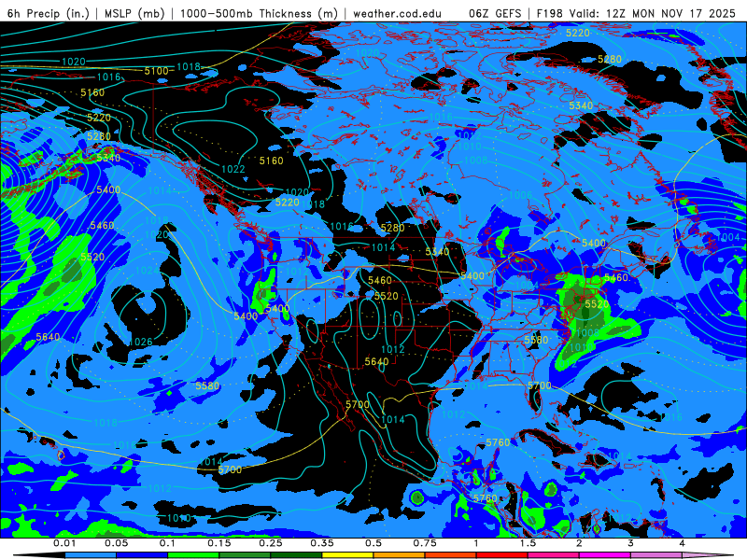
Task: Click the '5160' label beside '1022'
Action: 271,161
